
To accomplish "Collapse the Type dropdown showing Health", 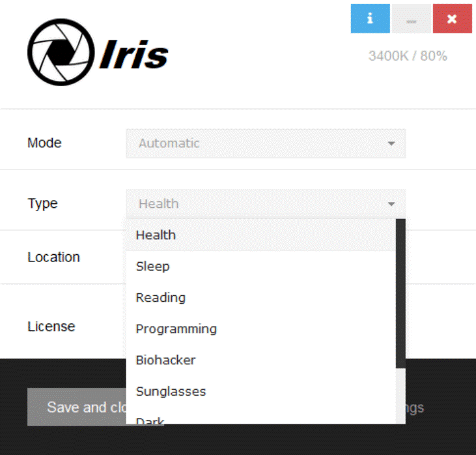I will (266, 204).
